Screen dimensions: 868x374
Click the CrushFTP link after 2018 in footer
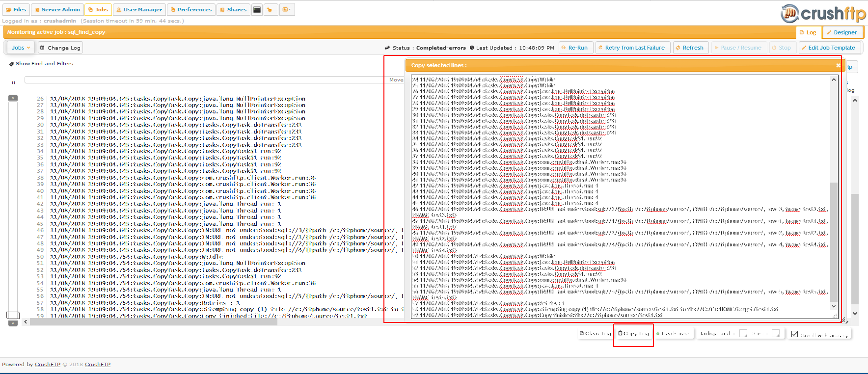[x=98, y=365]
